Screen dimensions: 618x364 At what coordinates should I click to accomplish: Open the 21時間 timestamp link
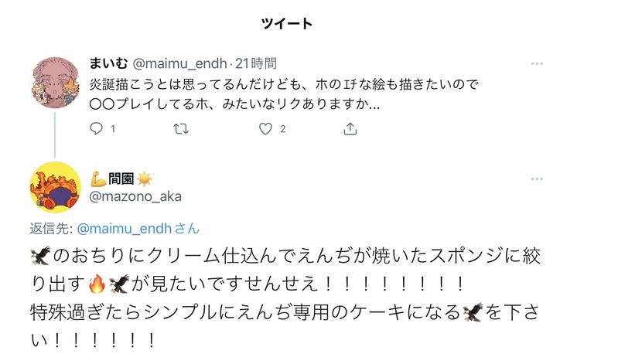coord(257,63)
